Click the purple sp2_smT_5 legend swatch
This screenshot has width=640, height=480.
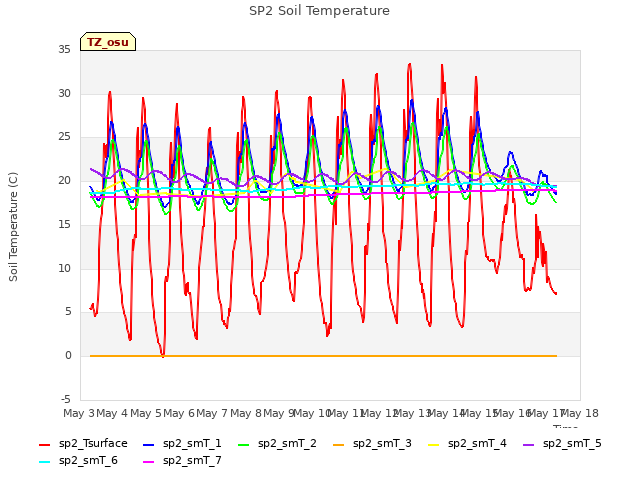529,444
